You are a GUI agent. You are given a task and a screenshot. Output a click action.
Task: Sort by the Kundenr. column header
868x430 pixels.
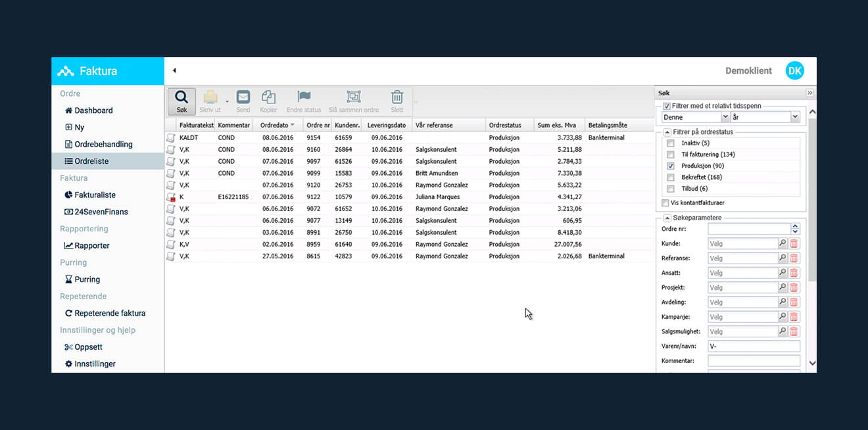tap(347, 125)
